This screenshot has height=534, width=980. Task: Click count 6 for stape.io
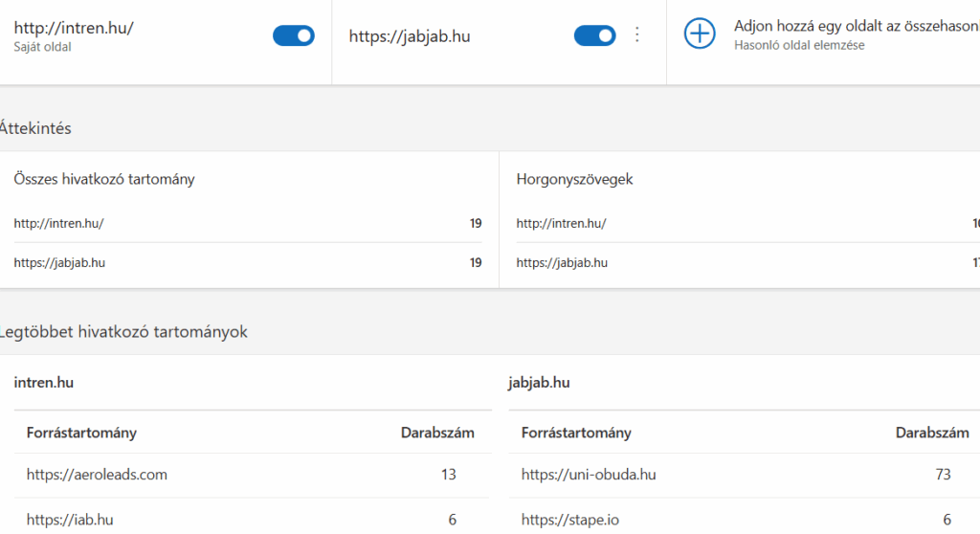pyautogui.click(x=947, y=520)
